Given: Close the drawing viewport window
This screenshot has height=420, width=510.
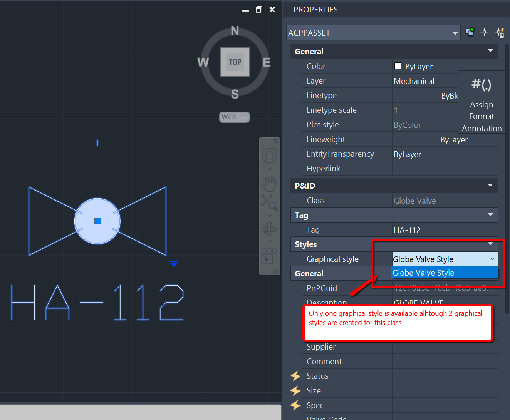Looking at the screenshot, I should (272, 10).
